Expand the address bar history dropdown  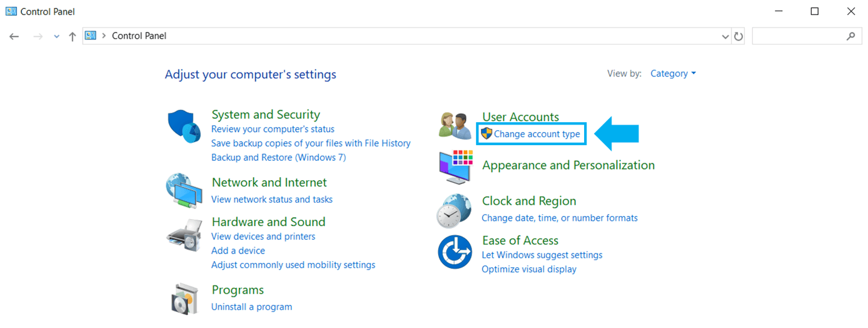725,36
